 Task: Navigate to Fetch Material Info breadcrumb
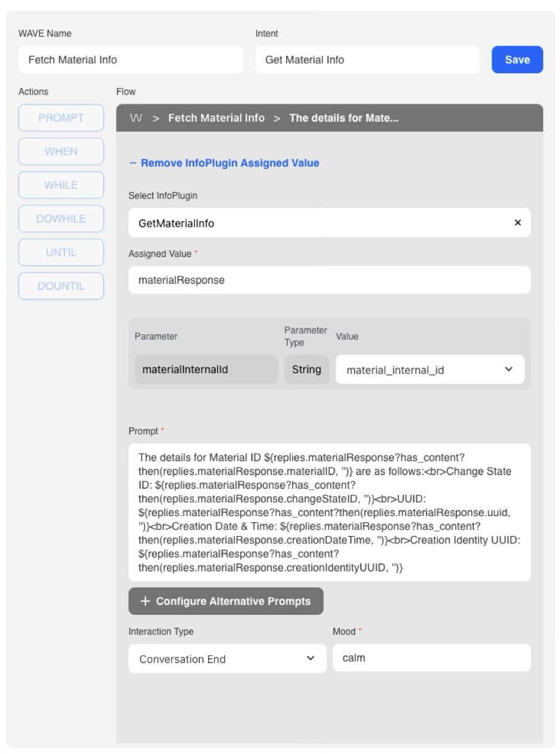point(216,118)
